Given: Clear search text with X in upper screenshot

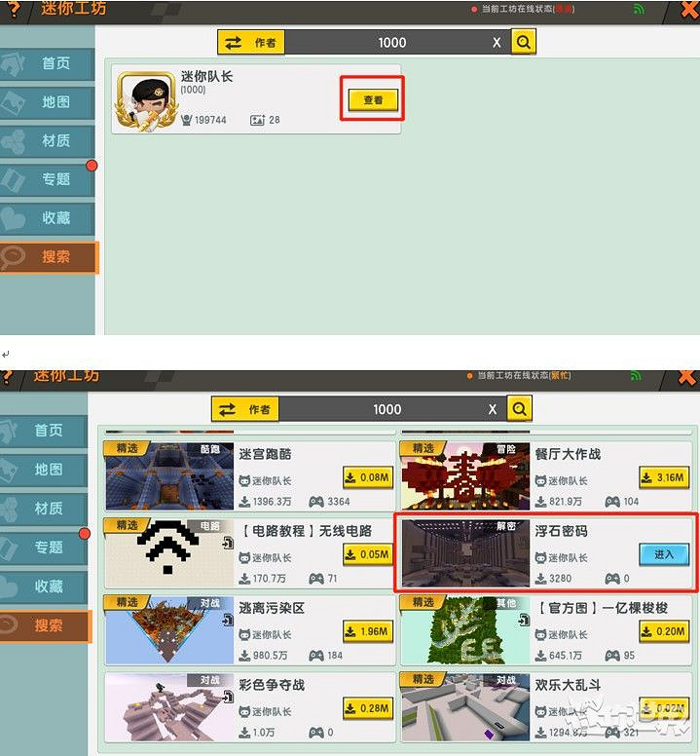Looking at the screenshot, I should point(497,43).
